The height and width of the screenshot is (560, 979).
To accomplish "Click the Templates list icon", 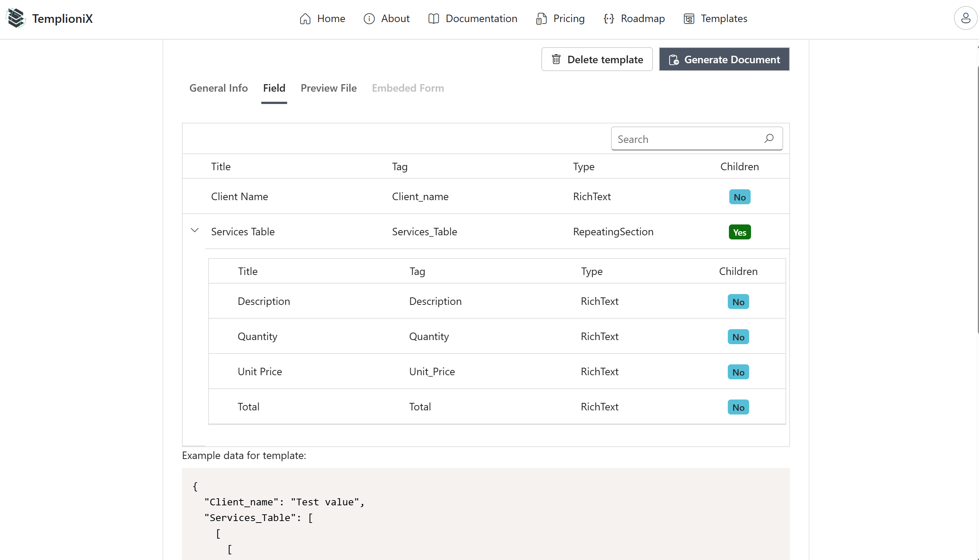I will [x=689, y=18].
